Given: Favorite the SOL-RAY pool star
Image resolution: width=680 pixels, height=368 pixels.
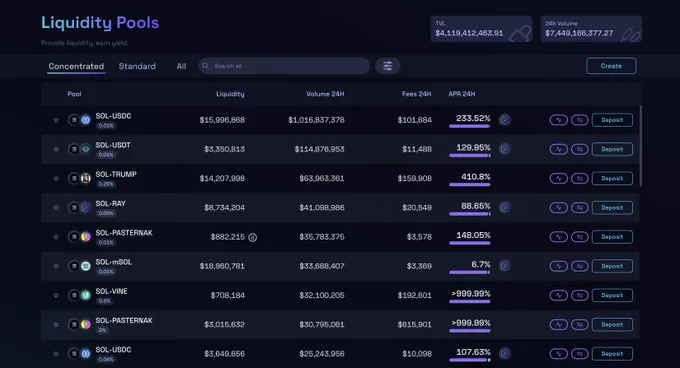Looking at the screenshot, I should 56,208.
